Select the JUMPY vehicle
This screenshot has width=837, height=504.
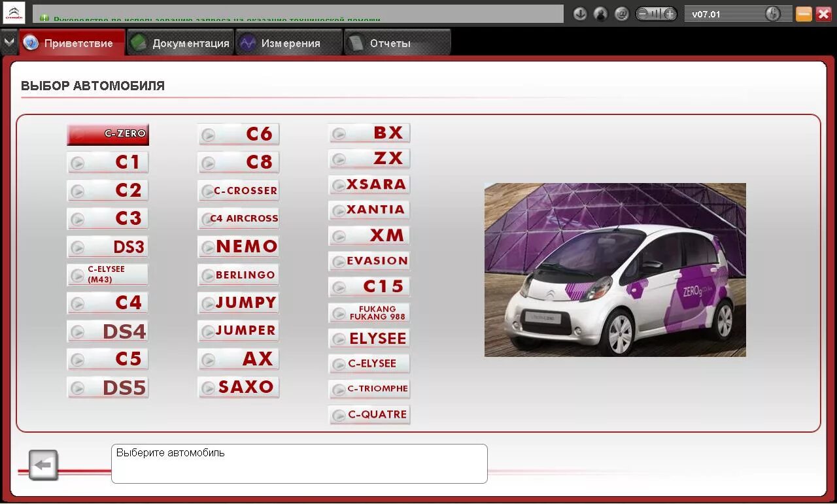pos(239,303)
